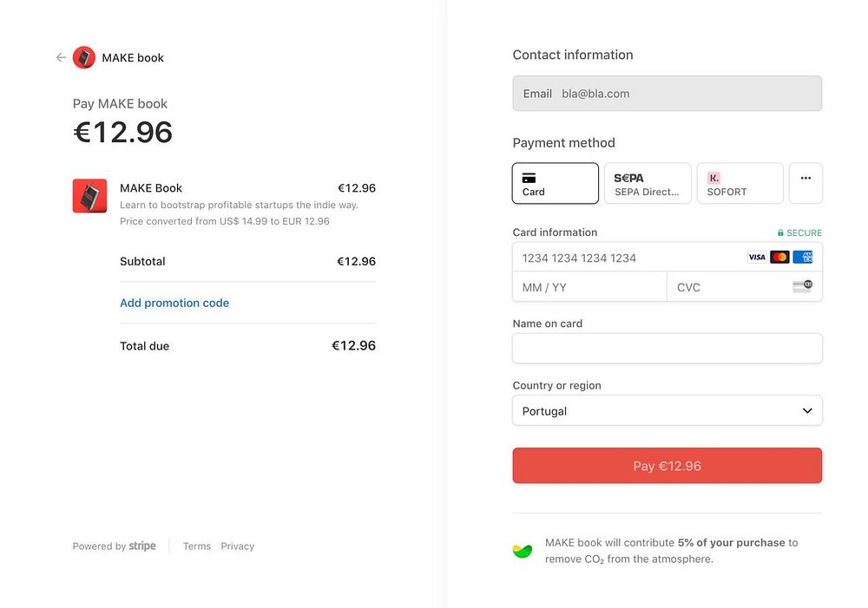Screen dimensions: 868x608
Task: Click the Name on card field
Action: coord(667,349)
